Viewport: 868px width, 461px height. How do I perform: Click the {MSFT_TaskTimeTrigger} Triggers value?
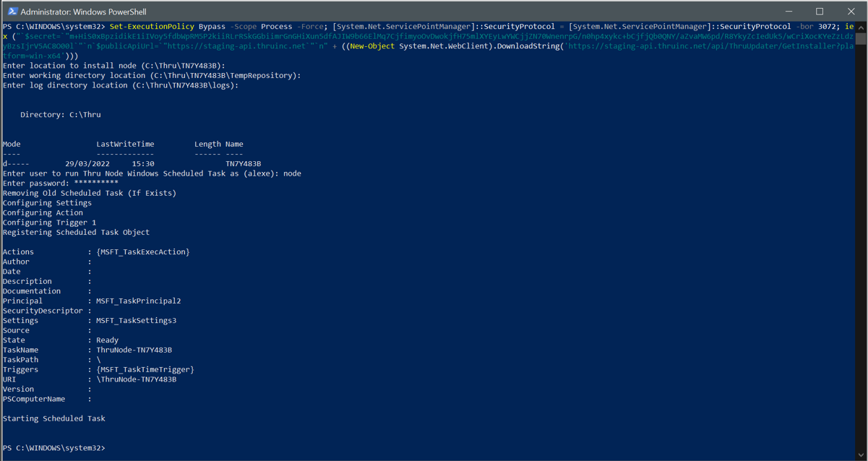145,369
